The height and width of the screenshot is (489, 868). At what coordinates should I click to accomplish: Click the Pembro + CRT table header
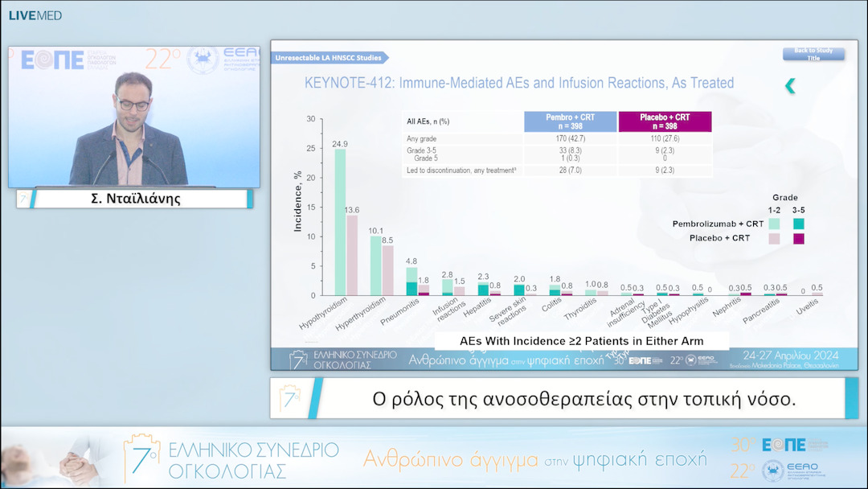tap(570, 121)
